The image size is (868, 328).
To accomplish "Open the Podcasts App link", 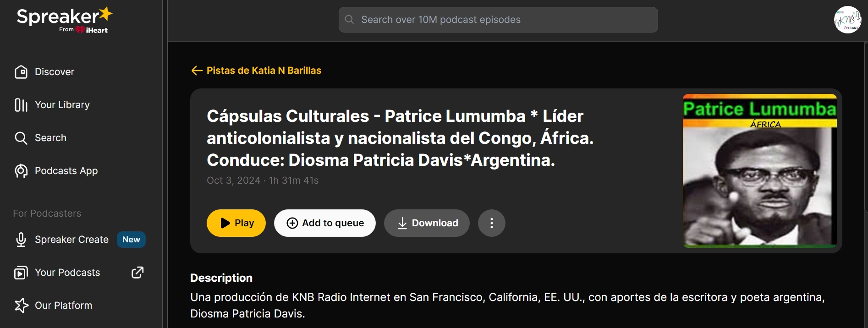I will pyautogui.click(x=56, y=171).
